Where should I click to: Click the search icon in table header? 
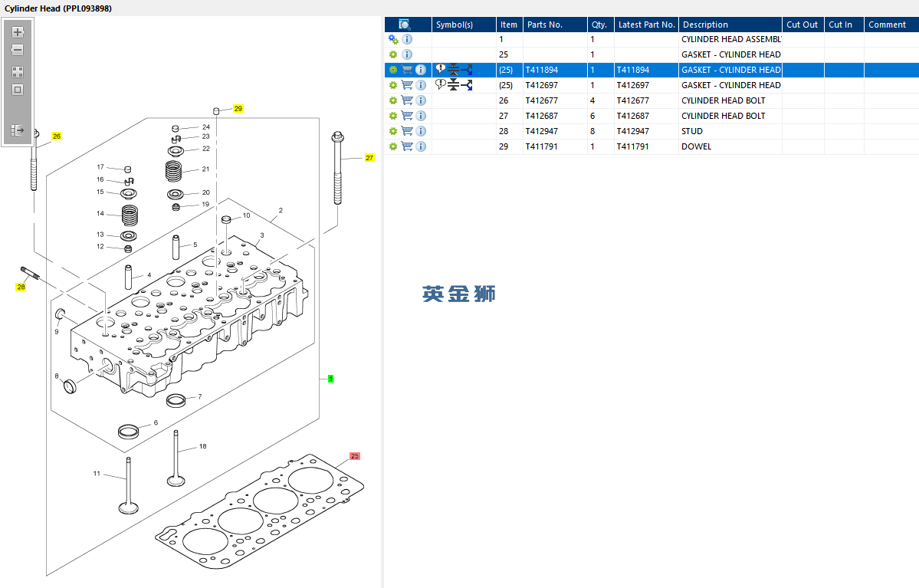[x=405, y=25]
